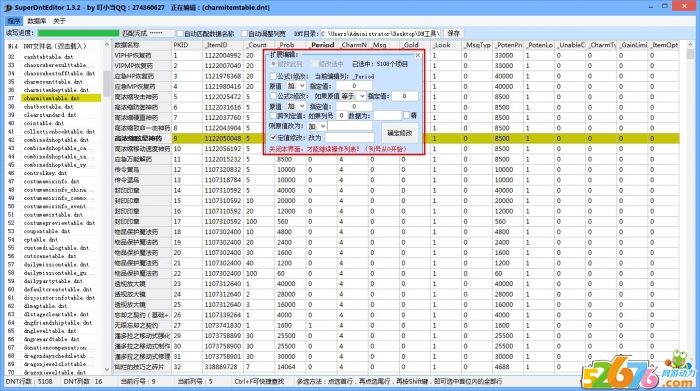Uncheck the 定值修改 checkbox

click(x=273, y=137)
